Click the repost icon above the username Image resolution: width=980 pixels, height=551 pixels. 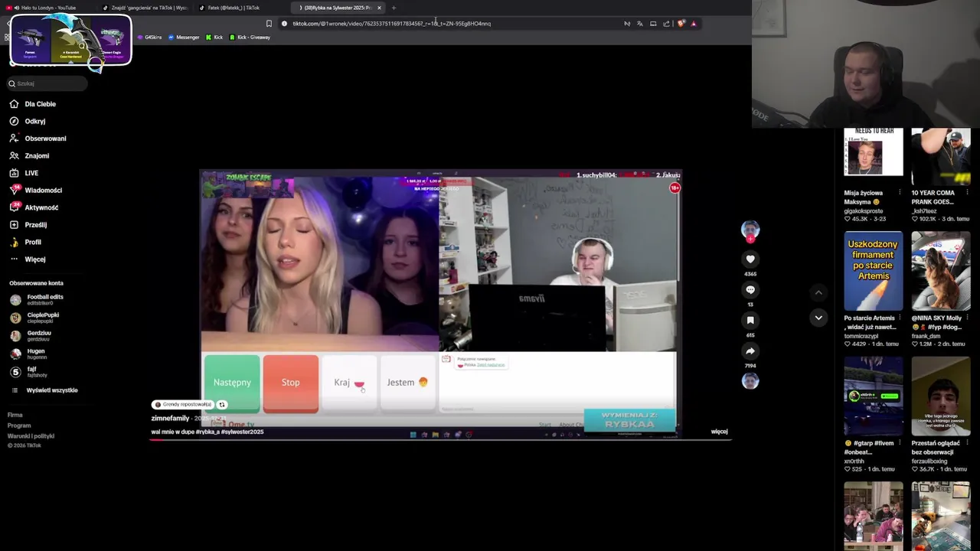[x=222, y=405]
